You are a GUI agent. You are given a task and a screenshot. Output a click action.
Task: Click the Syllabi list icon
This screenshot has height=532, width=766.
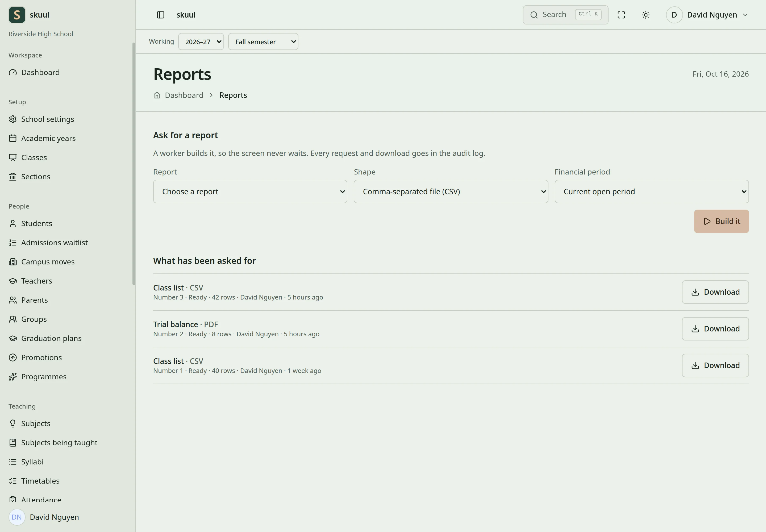tap(13, 462)
